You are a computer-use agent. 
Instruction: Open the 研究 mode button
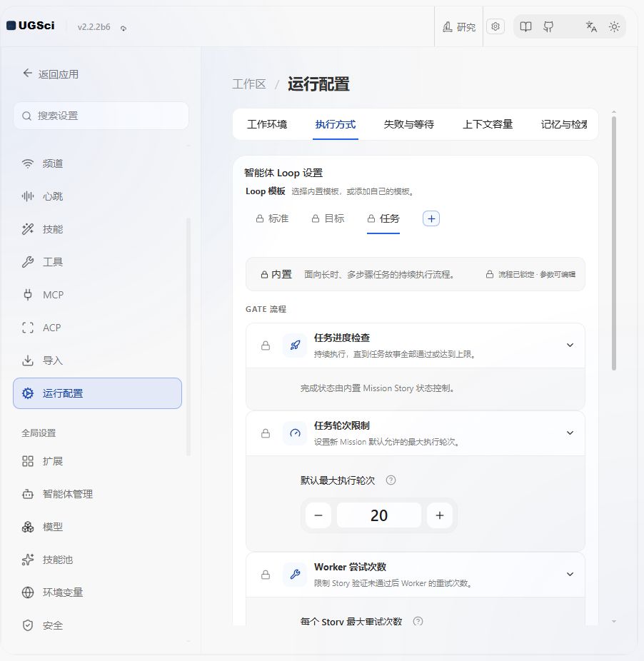click(459, 27)
